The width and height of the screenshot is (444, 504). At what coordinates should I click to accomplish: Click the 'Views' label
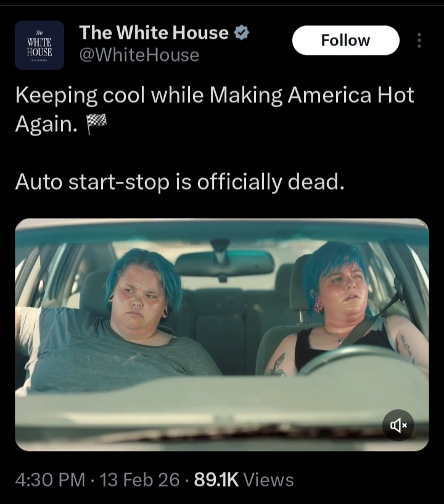[269, 479]
